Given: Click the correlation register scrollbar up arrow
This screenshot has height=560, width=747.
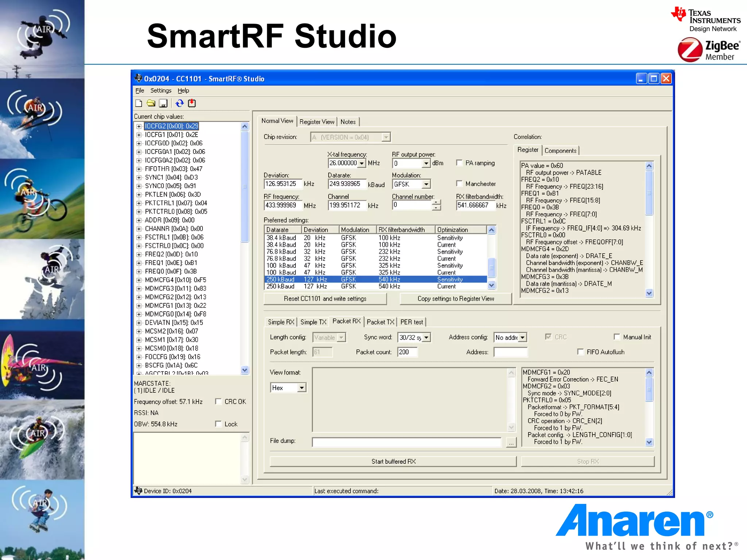Looking at the screenshot, I should [x=649, y=166].
